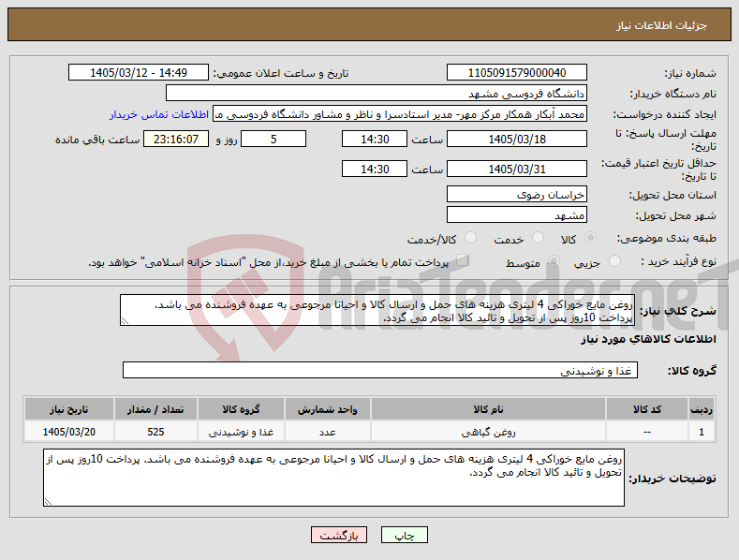739x560 pixels.
Task: Click the resize handle of description textarea
Action: click(x=125, y=321)
